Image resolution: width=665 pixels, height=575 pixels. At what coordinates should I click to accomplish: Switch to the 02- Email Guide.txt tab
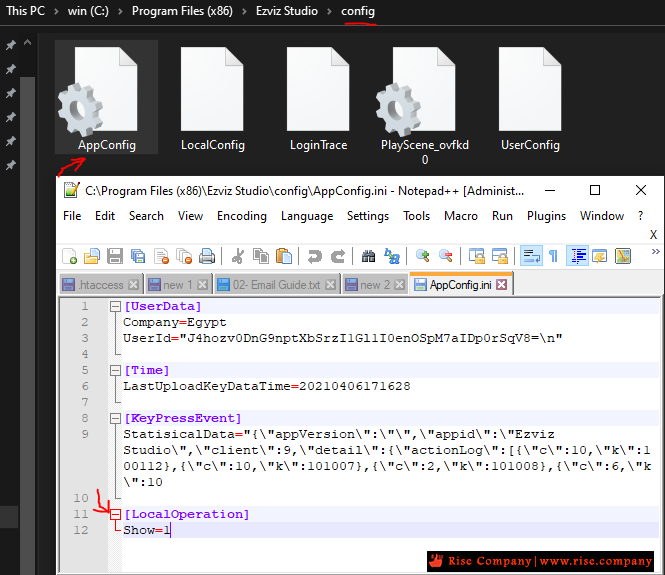(276, 285)
